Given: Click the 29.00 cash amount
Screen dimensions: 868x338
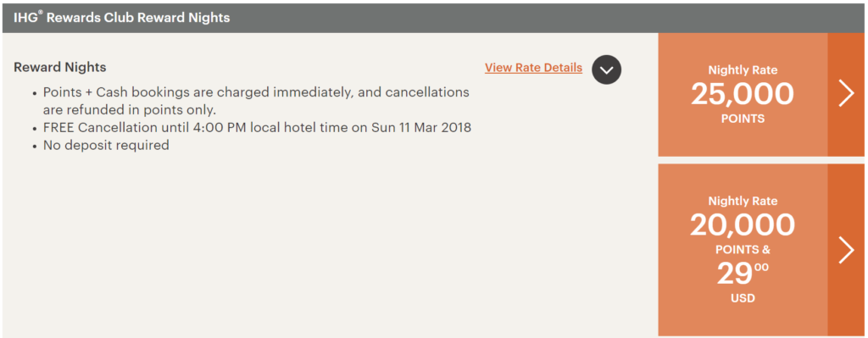Looking at the screenshot, I should (x=743, y=274).
